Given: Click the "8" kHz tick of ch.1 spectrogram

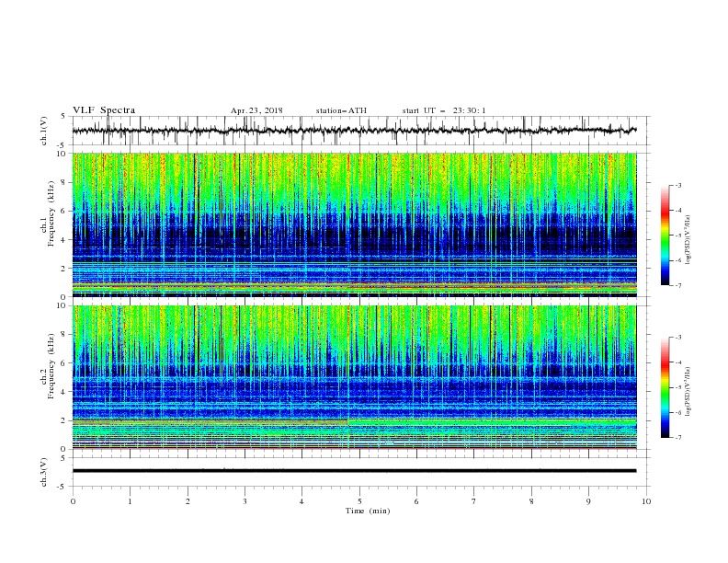Looking at the screenshot, I should (x=64, y=182).
